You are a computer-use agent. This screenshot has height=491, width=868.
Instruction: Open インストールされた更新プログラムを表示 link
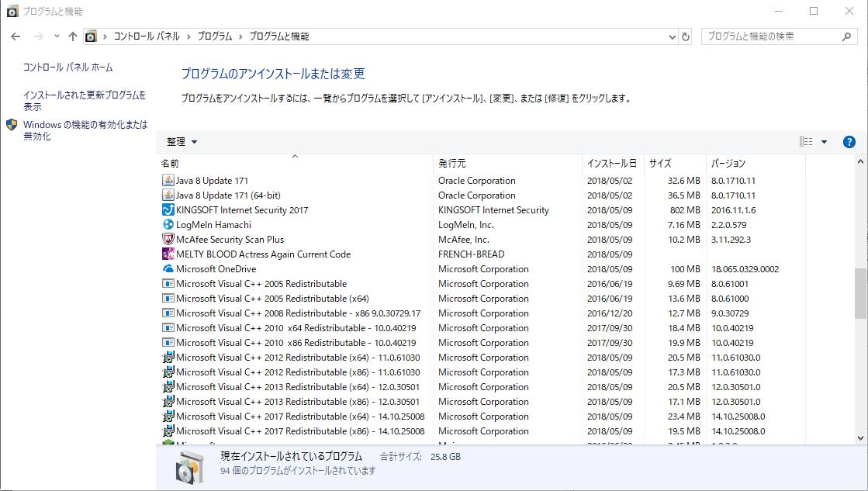point(85,101)
